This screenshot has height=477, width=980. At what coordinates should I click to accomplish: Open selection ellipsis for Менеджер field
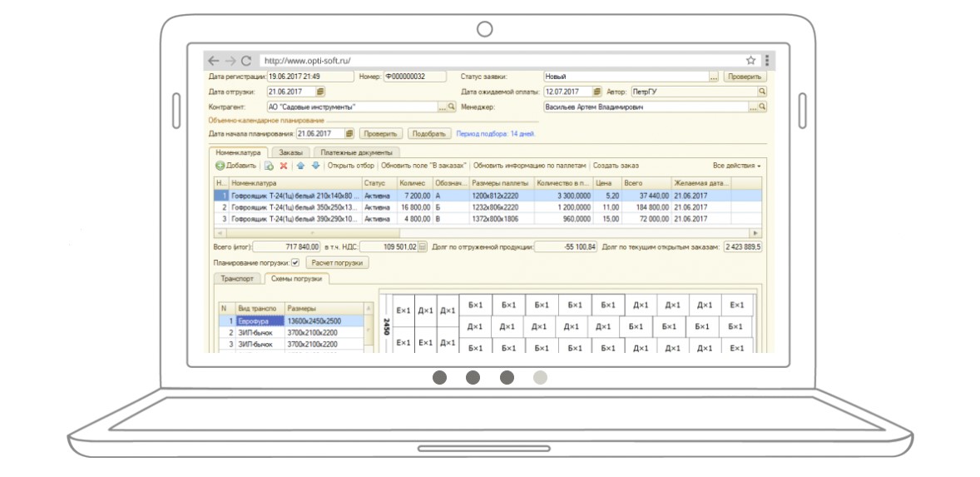[753, 107]
